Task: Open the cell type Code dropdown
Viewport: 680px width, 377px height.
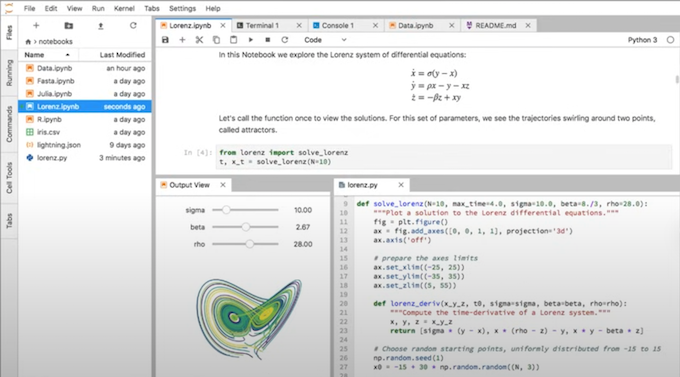Action: [325, 40]
